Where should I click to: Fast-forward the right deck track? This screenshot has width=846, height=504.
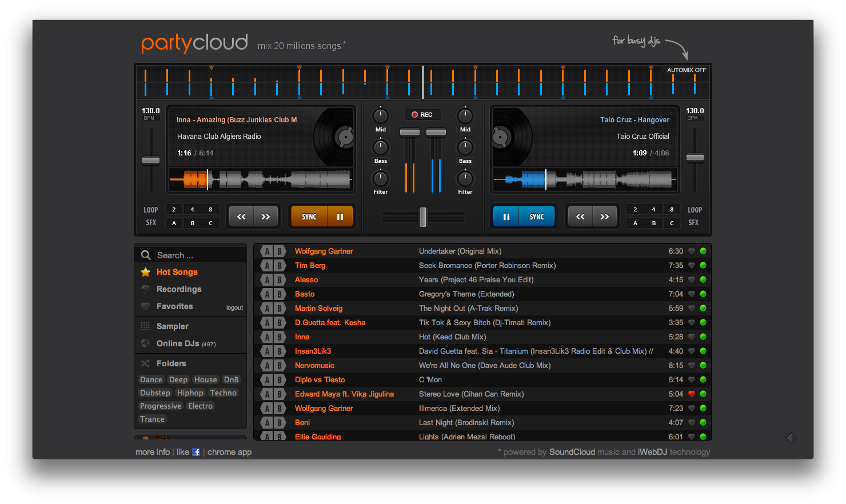click(605, 217)
